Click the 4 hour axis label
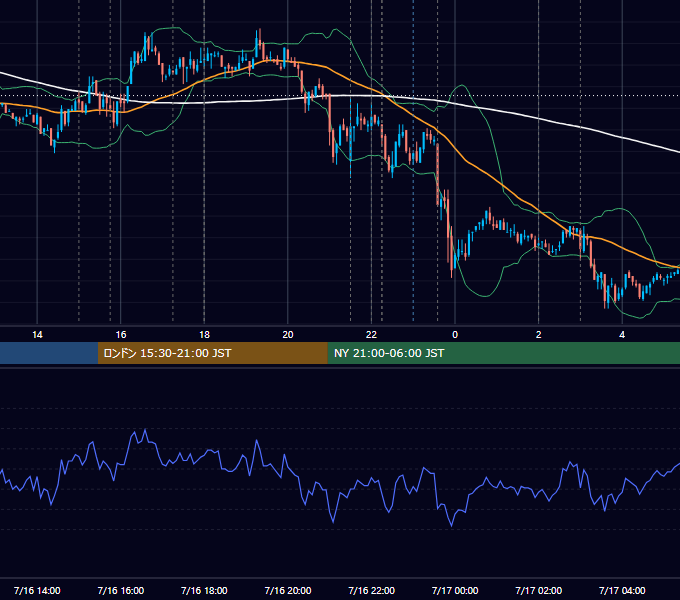 (622, 335)
